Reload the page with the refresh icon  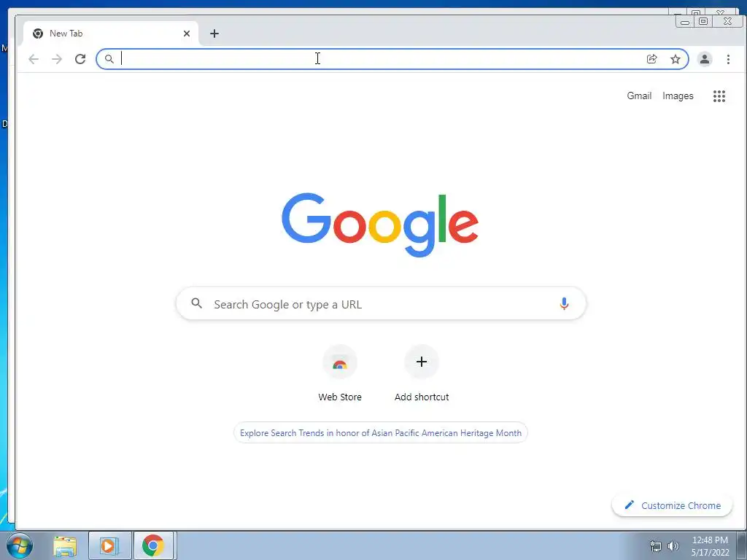80,59
